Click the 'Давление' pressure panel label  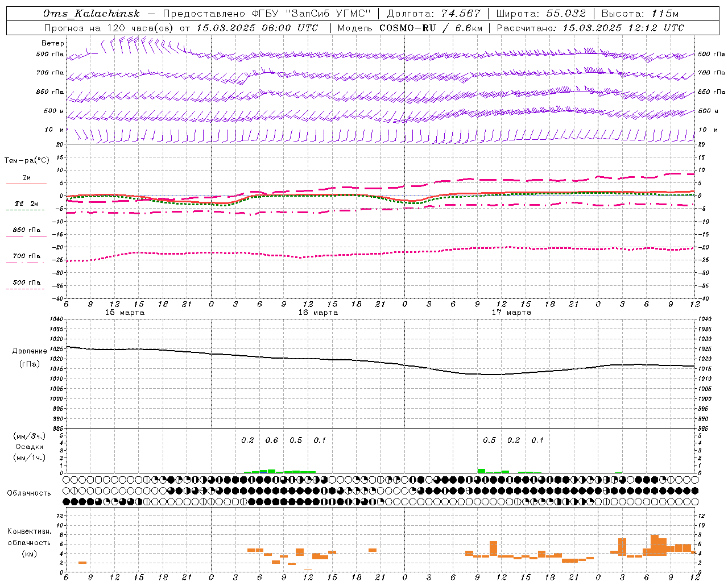(x=30, y=351)
